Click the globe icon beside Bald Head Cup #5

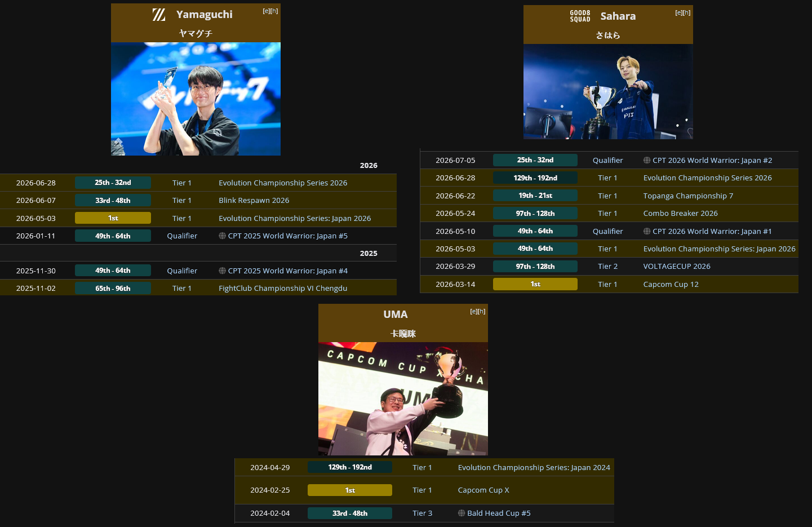click(462, 513)
